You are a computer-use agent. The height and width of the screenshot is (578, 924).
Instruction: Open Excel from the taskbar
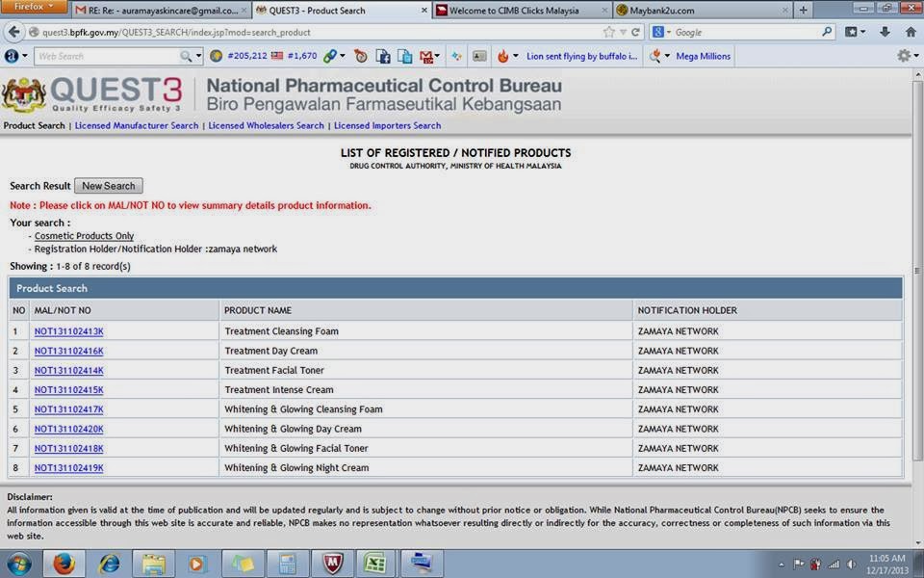pyautogui.click(x=377, y=564)
